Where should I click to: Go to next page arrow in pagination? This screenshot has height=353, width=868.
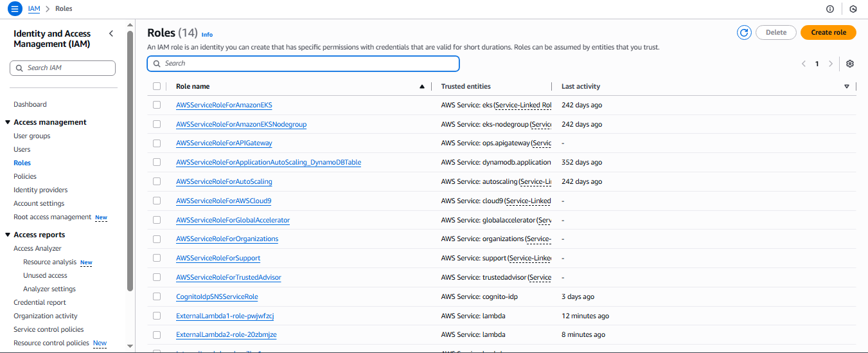point(831,64)
